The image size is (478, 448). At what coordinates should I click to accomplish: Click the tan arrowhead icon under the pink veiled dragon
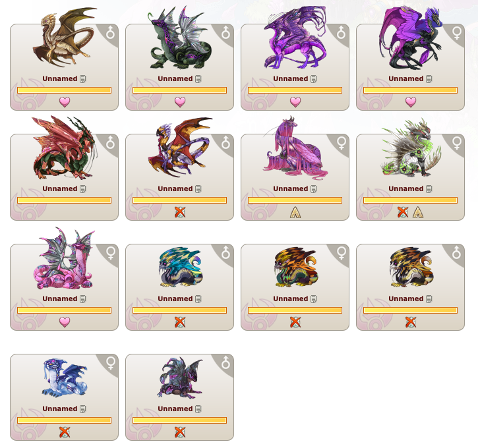[295, 212]
